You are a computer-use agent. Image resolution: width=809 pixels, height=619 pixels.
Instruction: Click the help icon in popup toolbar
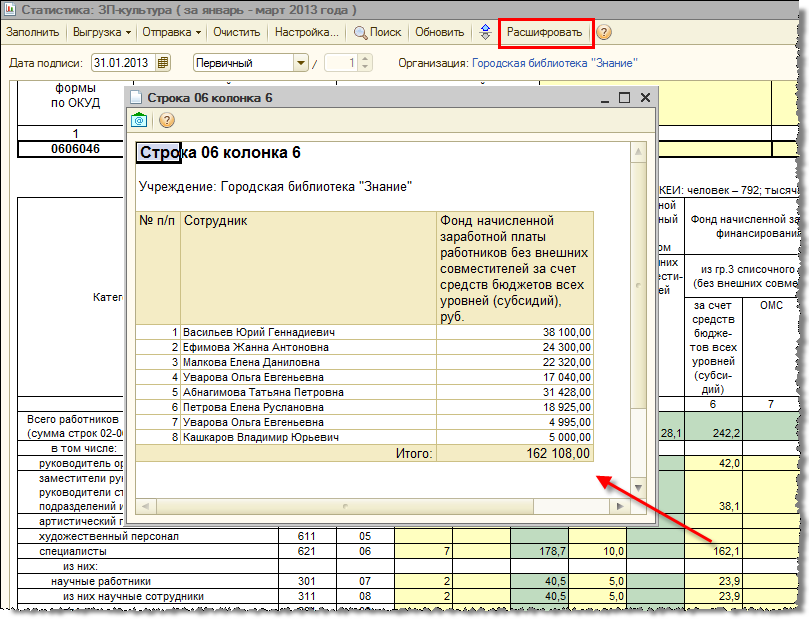click(x=167, y=121)
